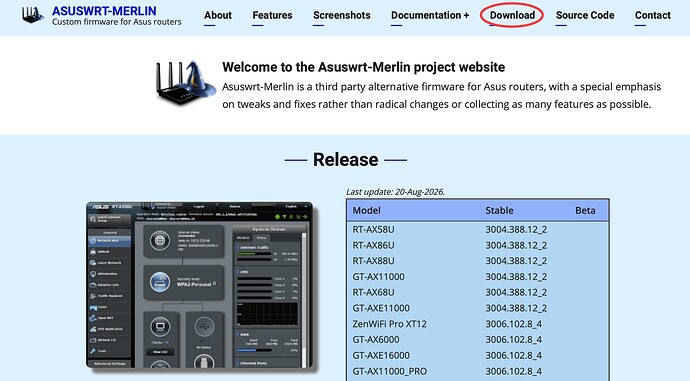Select the ZenWiFi Pro XT12 model entry
This screenshot has width=690, height=381.
tap(389, 324)
